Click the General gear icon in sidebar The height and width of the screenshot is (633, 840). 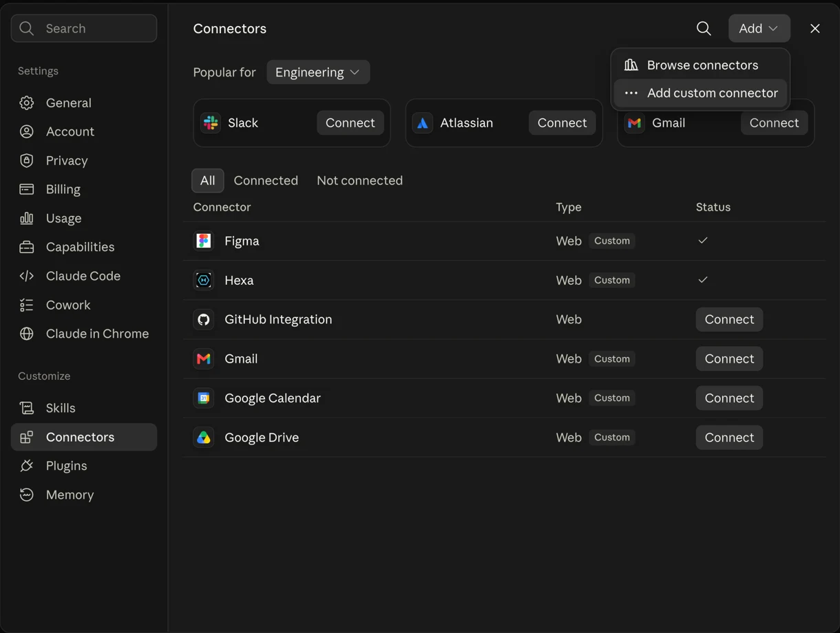pos(27,103)
